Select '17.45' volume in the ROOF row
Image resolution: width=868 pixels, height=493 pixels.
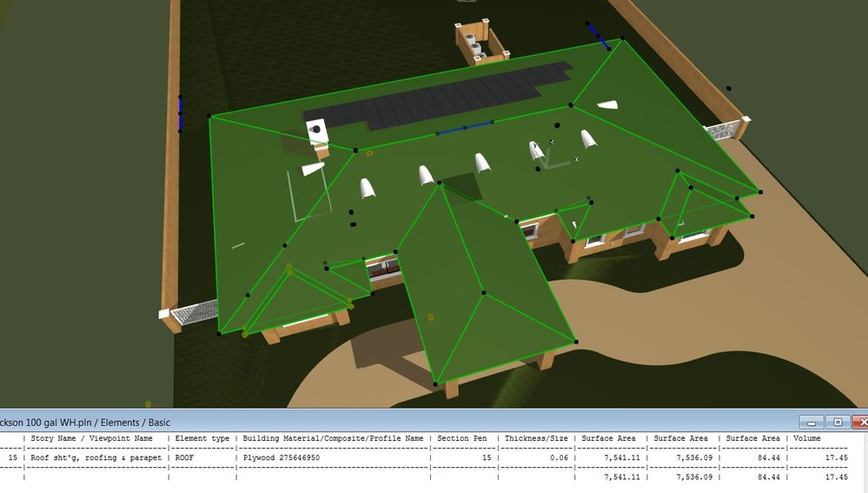[x=837, y=457]
